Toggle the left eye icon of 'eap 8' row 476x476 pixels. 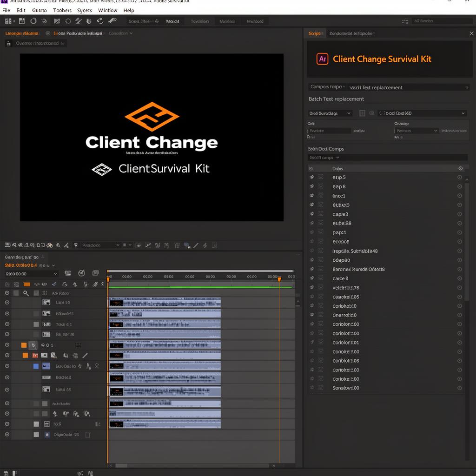click(x=311, y=186)
